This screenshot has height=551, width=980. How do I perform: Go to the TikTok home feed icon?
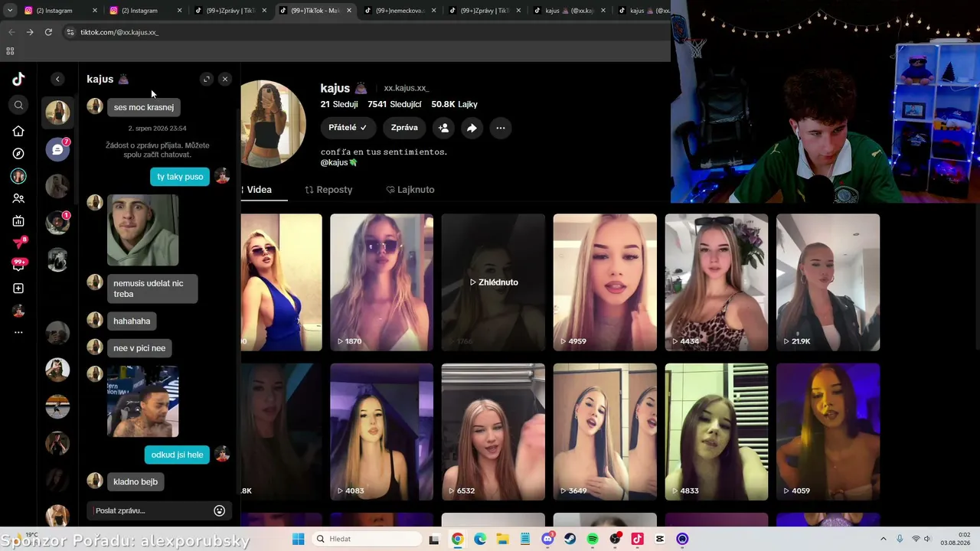coord(18,131)
